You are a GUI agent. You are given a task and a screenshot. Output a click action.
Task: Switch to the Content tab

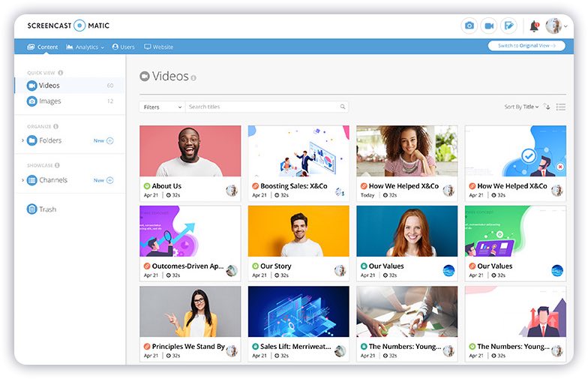[x=42, y=47]
